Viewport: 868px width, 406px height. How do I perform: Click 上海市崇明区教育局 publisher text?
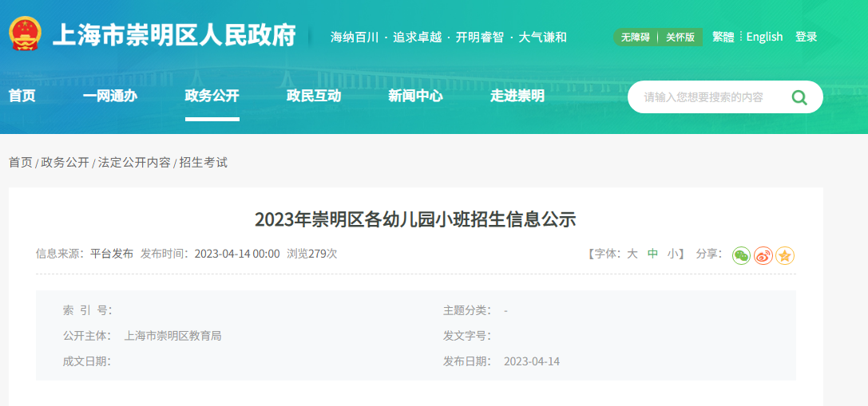pos(172,336)
